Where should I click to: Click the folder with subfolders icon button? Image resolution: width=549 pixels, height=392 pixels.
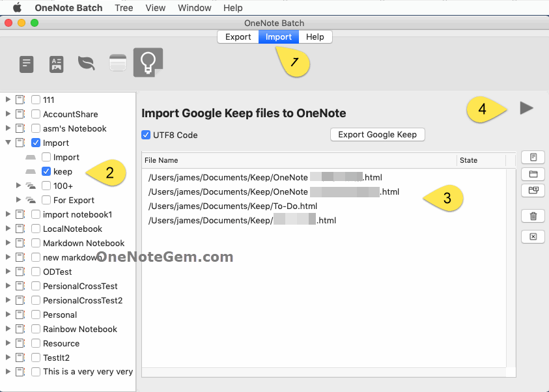click(533, 190)
